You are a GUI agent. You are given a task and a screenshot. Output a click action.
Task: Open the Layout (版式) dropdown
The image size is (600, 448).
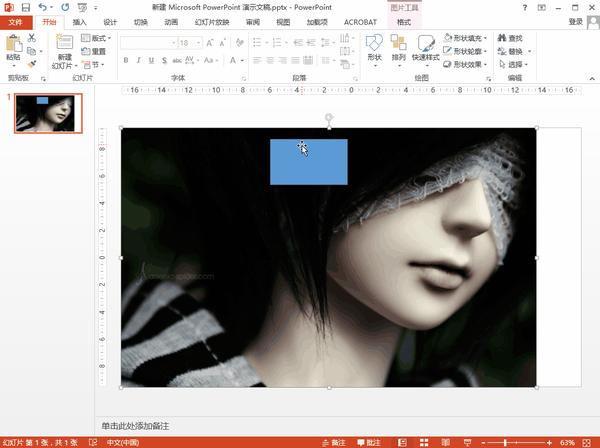coord(96,38)
